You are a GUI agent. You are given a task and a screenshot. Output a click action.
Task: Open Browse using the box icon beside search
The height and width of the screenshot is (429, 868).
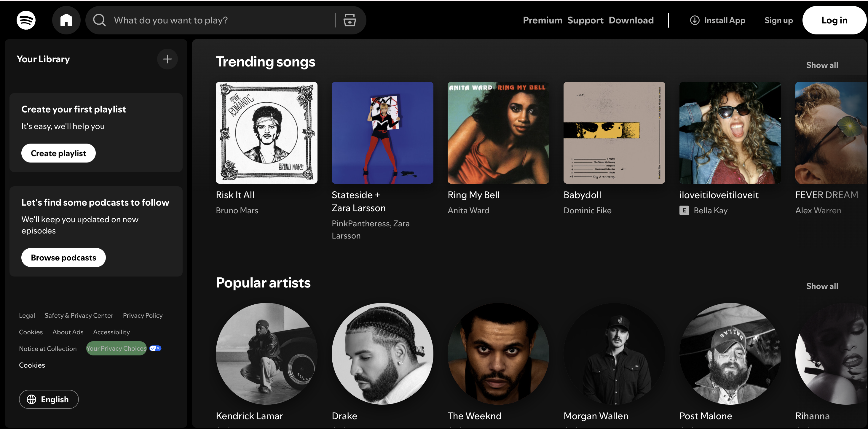tap(350, 20)
